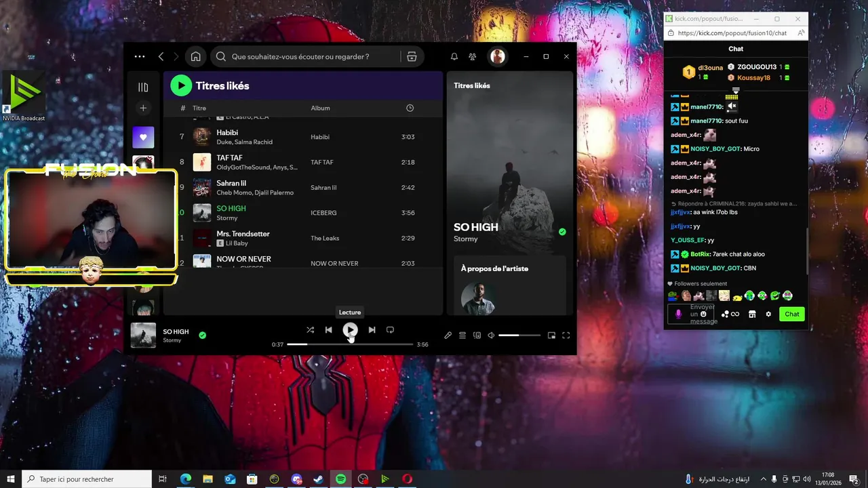
Task: Open the play queue icon
Action: [462, 335]
